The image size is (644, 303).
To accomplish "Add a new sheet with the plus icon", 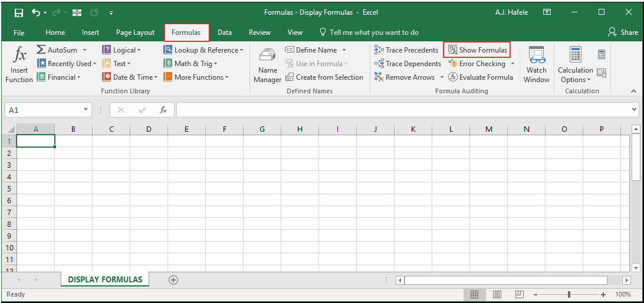I will click(173, 280).
